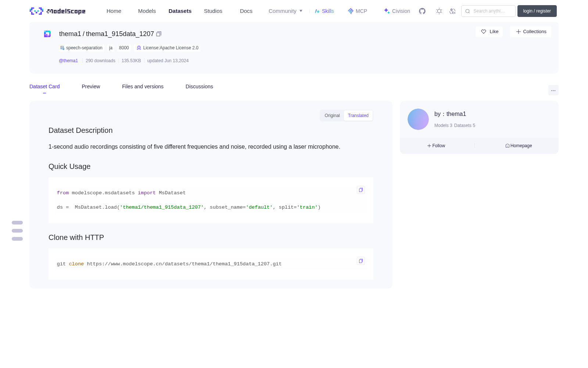Switch to the Discussions tab
588x368 pixels.
pos(199,86)
